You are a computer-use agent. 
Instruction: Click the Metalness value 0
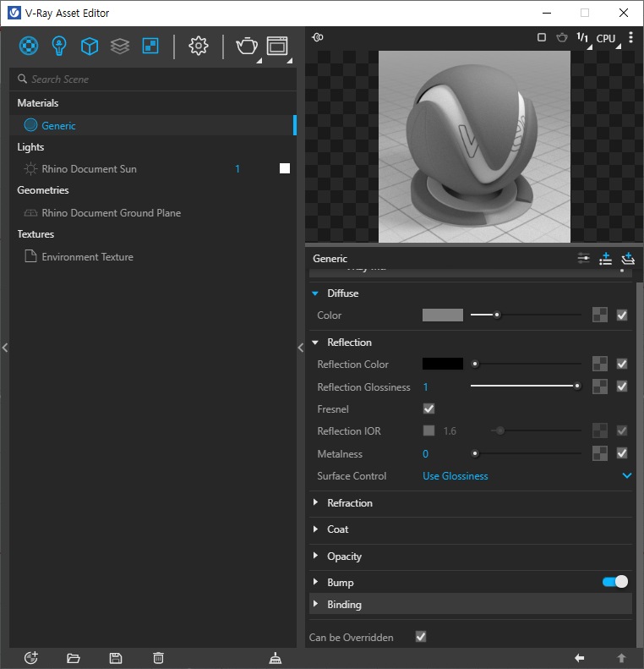coord(425,453)
